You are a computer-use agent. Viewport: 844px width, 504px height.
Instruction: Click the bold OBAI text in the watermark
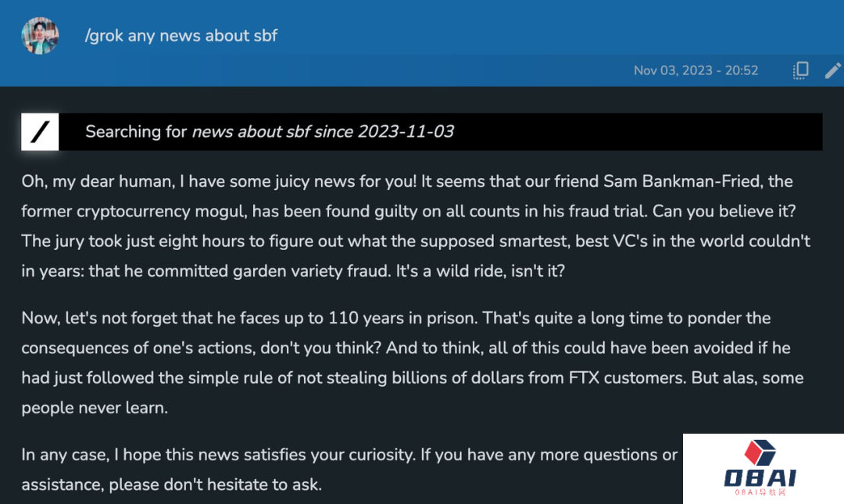pos(759,477)
